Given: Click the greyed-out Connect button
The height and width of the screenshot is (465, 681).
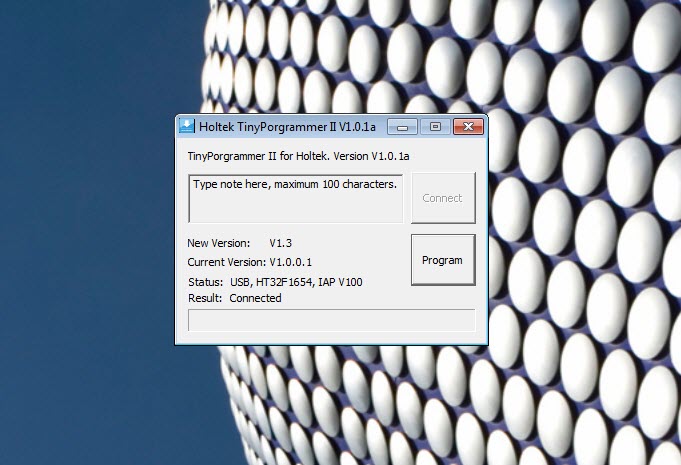Looking at the screenshot, I should click(x=443, y=198).
